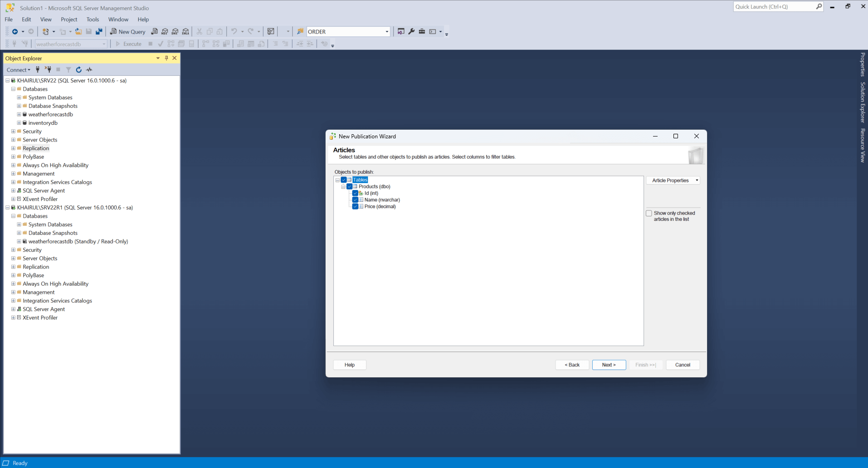Click the Quick Launch search field
This screenshot has height=468, width=868.
774,7
